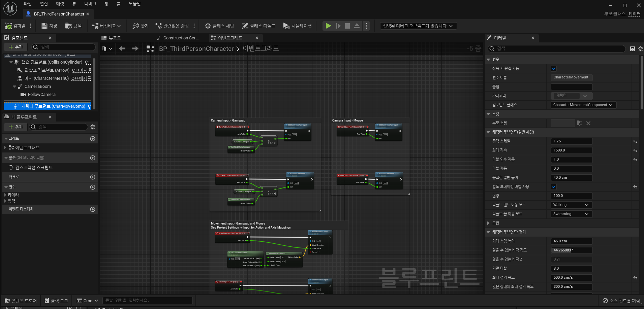This screenshot has height=309, width=644.
Task: Add new macro with plus icon
Action: click(x=93, y=177)
